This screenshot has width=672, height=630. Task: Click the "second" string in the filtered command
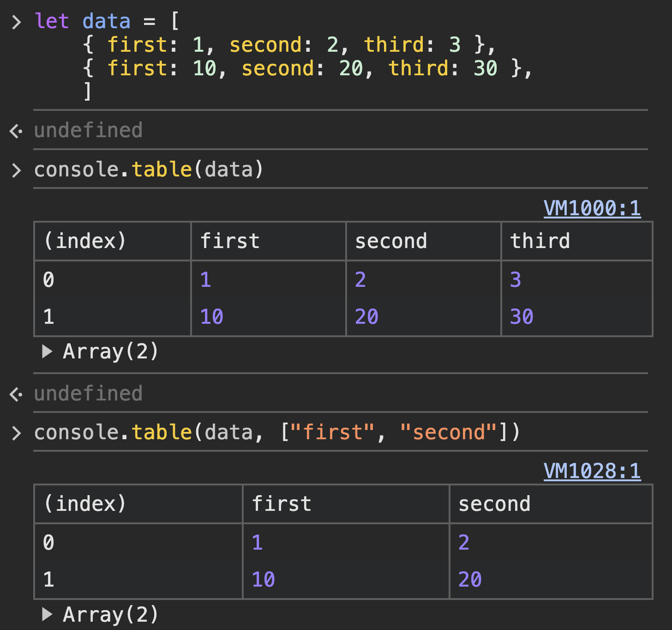(x=449, y=433)
